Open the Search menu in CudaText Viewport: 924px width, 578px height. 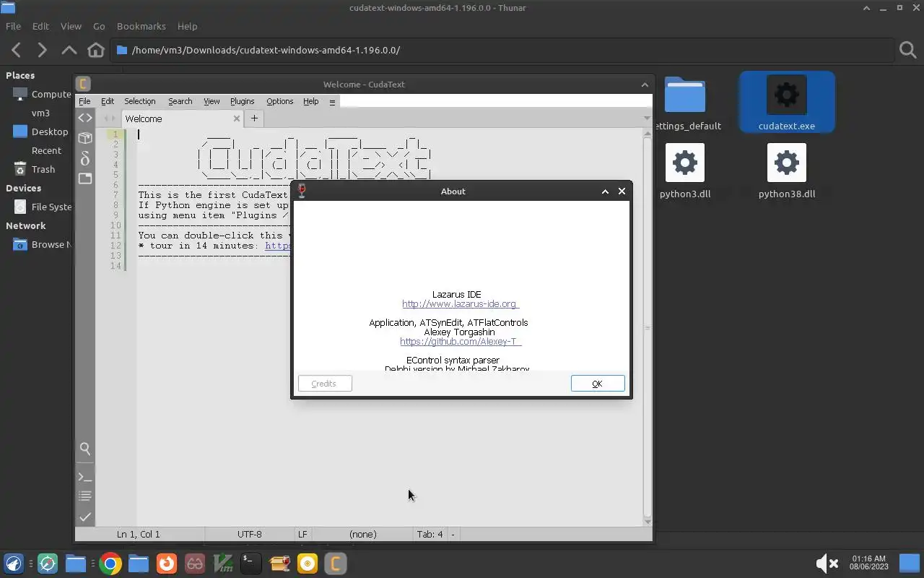tap(180, 101)
